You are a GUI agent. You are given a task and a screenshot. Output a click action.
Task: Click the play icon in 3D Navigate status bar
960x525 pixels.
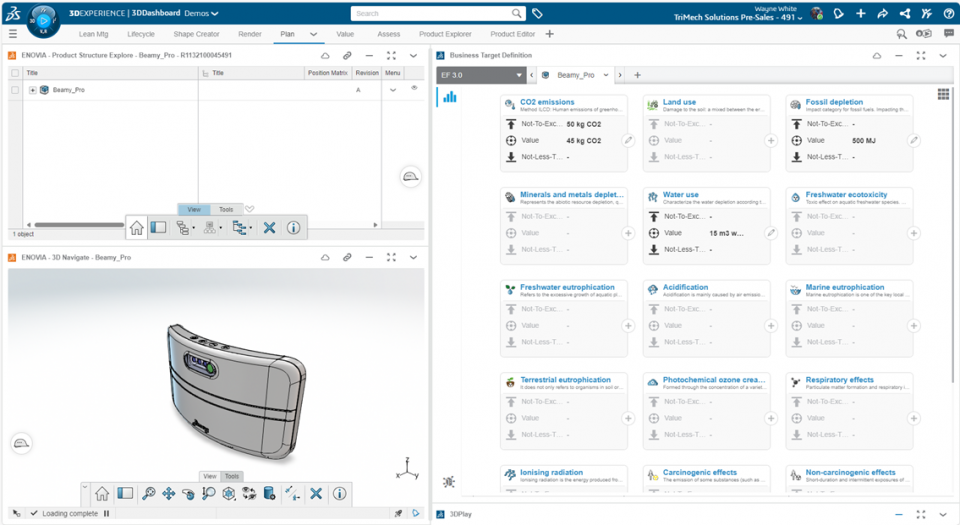pos(416,513)
